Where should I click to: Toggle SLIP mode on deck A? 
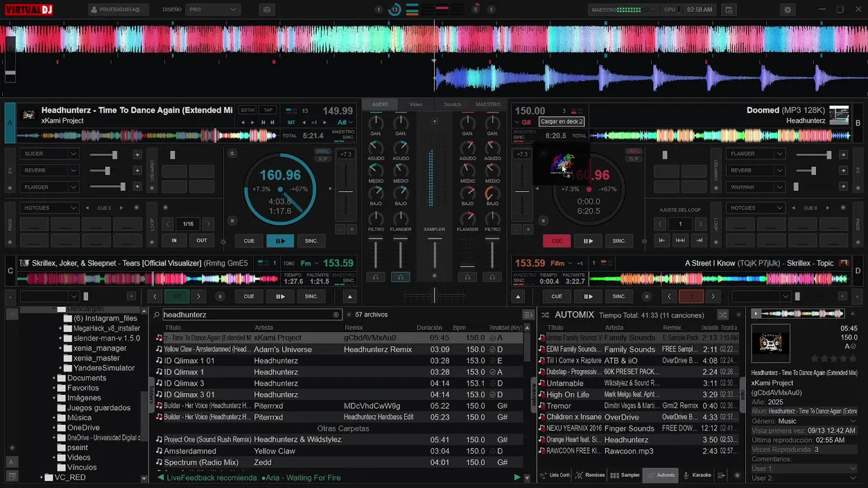coord(322,159)
